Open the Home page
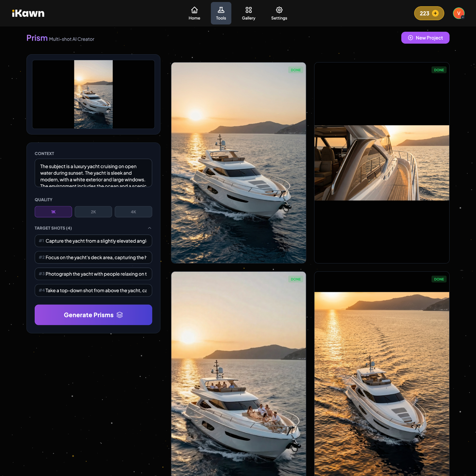Screen dimensions: 476x476 (x=194, y=13)
